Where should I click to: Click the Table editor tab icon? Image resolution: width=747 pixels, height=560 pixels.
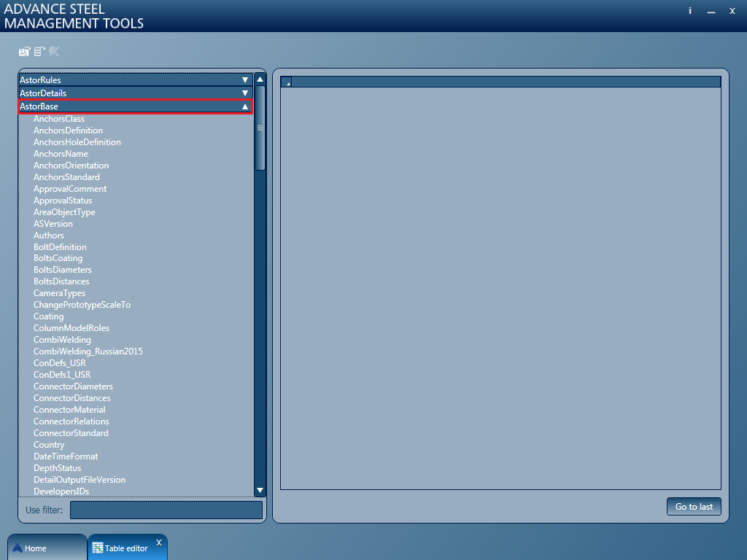(x=98, y=548)
